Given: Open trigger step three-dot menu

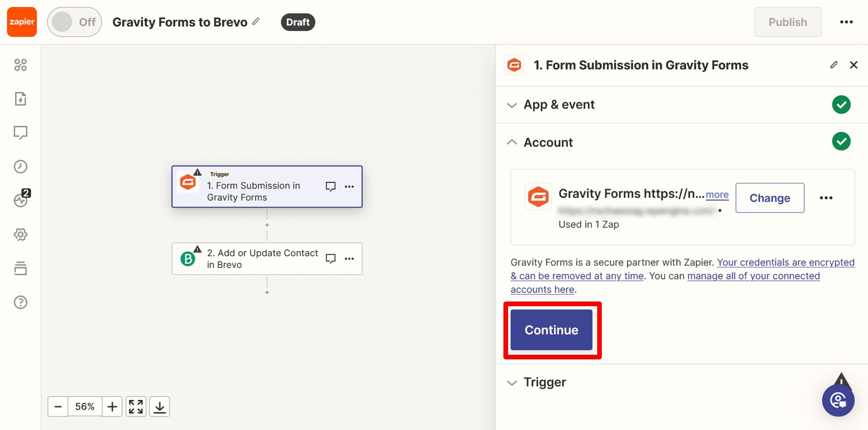Looking at the screenshot, I should coord(349,186).
